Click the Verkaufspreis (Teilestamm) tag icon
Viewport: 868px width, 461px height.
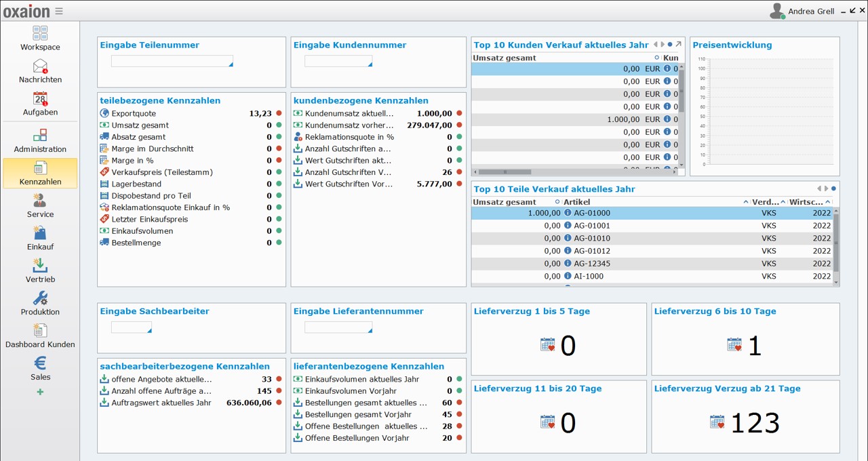(104, 172)
